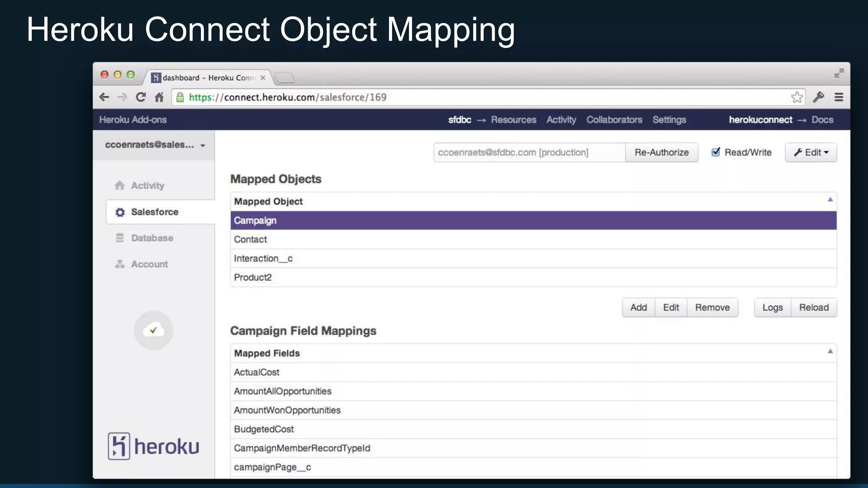Screen dimensions: 868x488
Task: Open the Docs link
Action: (822, 120)
